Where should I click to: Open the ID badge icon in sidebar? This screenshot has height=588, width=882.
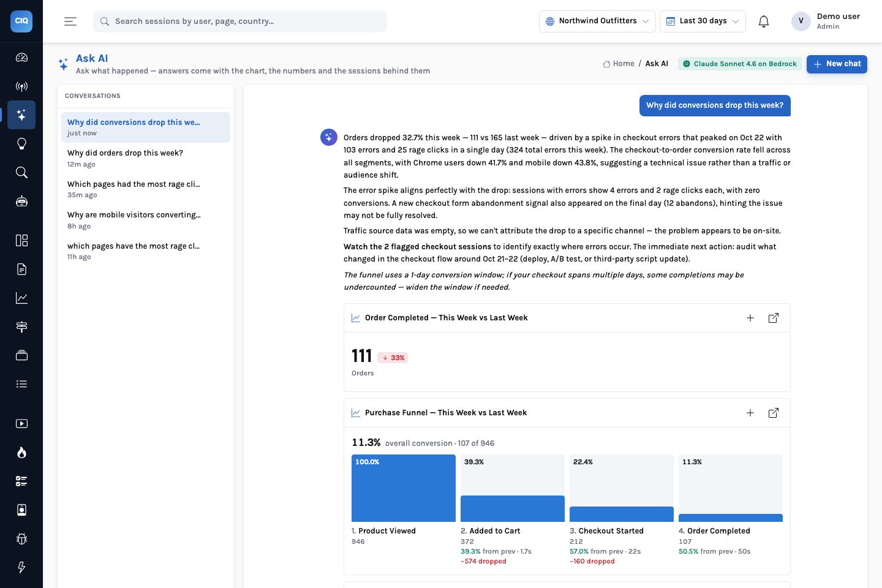pyautogui.click(x=21, y=510)
